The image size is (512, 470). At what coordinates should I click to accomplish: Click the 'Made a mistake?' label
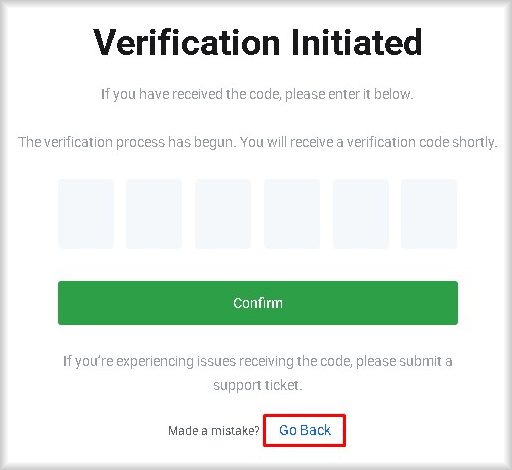coord(214,431)
